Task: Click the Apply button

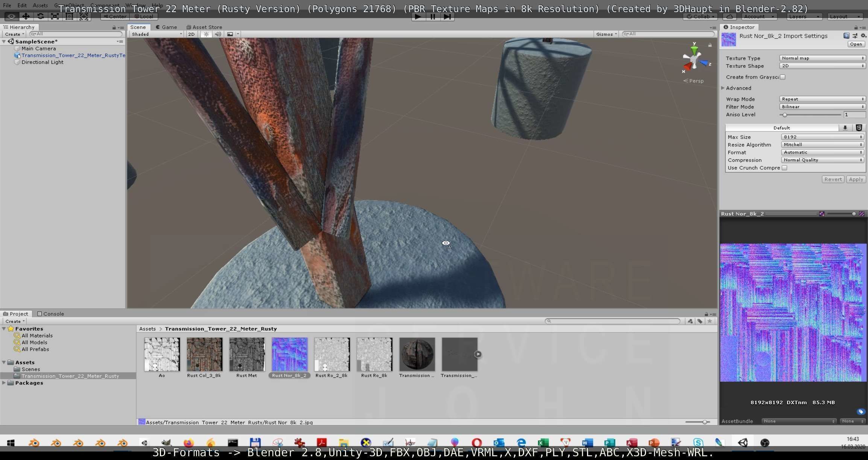Action: [856, 179]
